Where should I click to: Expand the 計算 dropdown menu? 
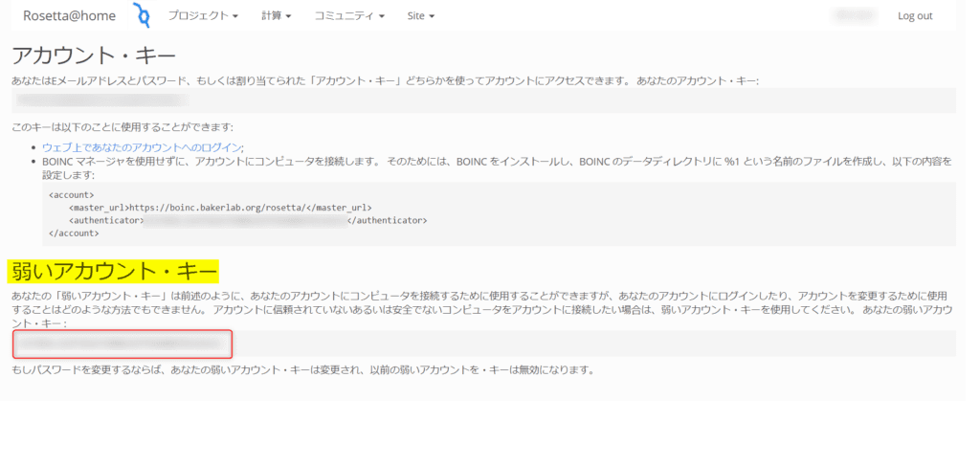coord(276,16)
